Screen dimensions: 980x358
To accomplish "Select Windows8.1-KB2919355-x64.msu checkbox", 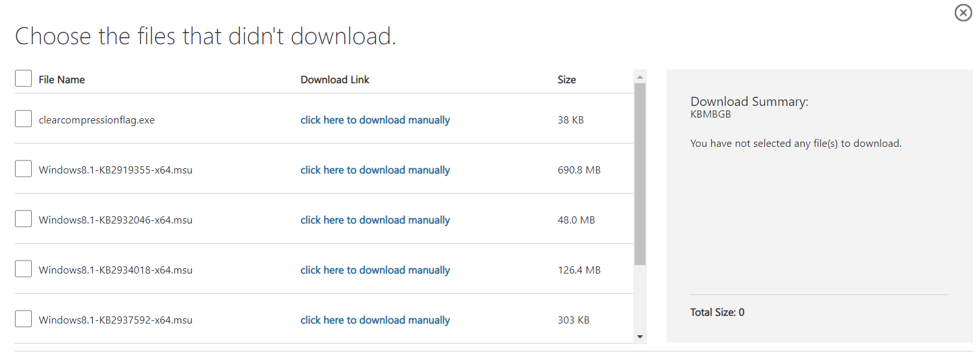I will click(23, 169).
